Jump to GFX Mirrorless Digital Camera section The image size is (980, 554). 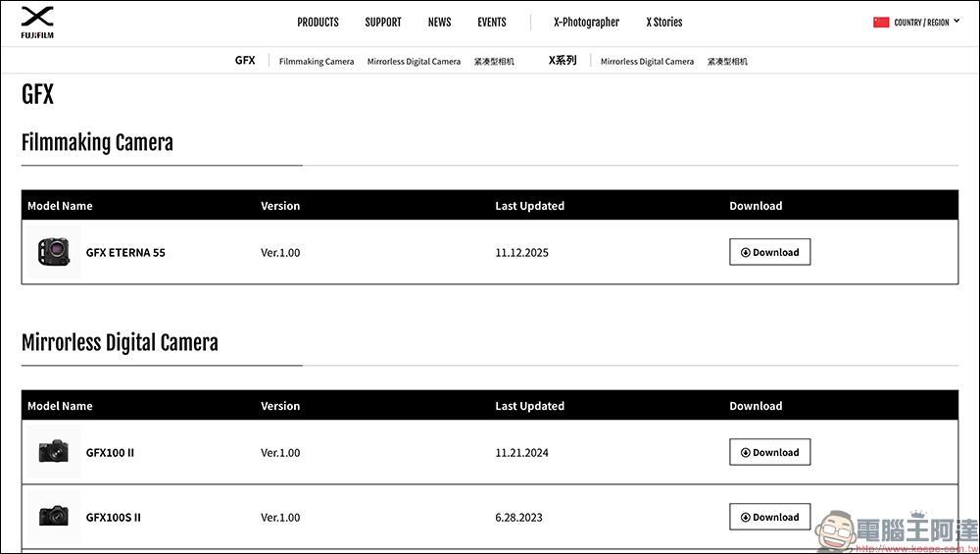pos(414,61)
